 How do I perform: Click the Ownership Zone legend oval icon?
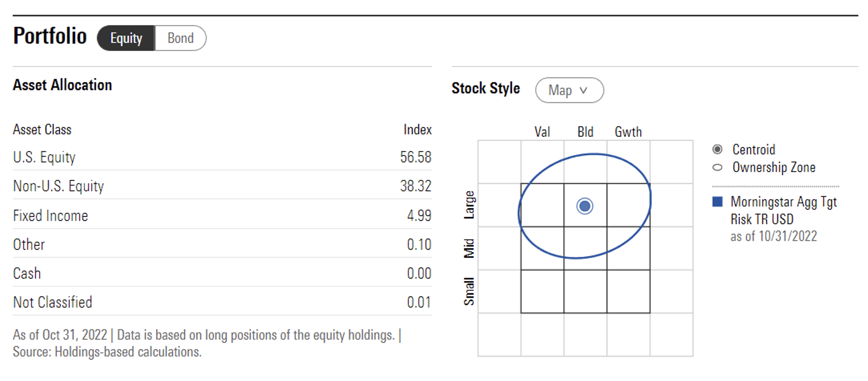pyautogui.click(x=717, y=168)
